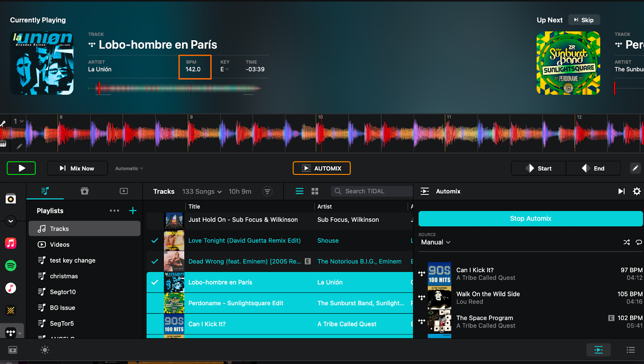Switch to grid view of tracks
The width and height of the screenshot is (644, 364).
pyautogui.click(x=315, y=191)
